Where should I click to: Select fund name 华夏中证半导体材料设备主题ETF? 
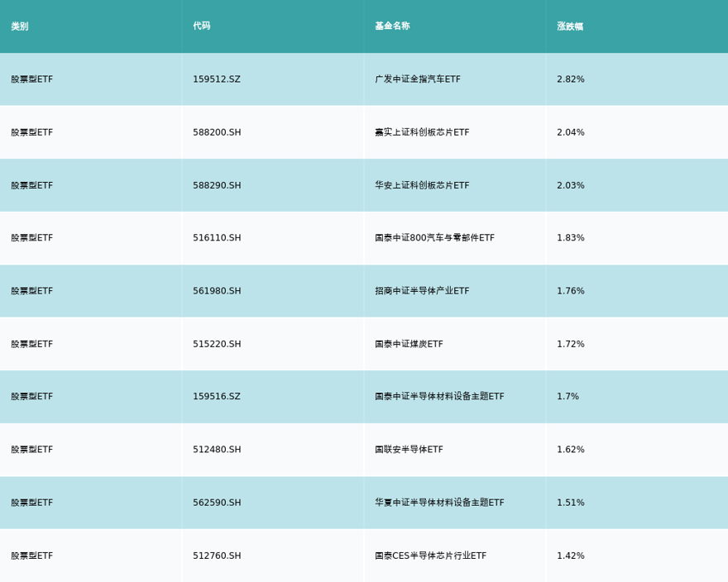pyautogui.click(x=439, y=503)
